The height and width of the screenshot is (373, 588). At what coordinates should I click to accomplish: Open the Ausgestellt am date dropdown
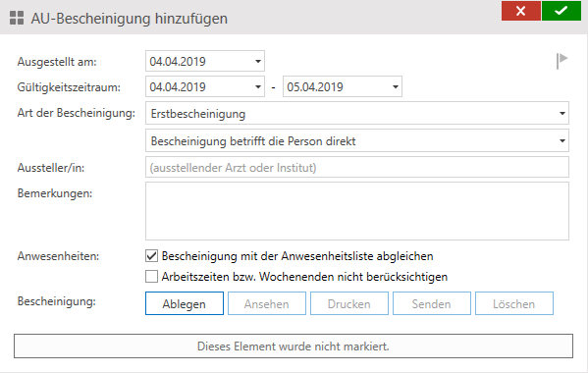click(x=258, y=61)
